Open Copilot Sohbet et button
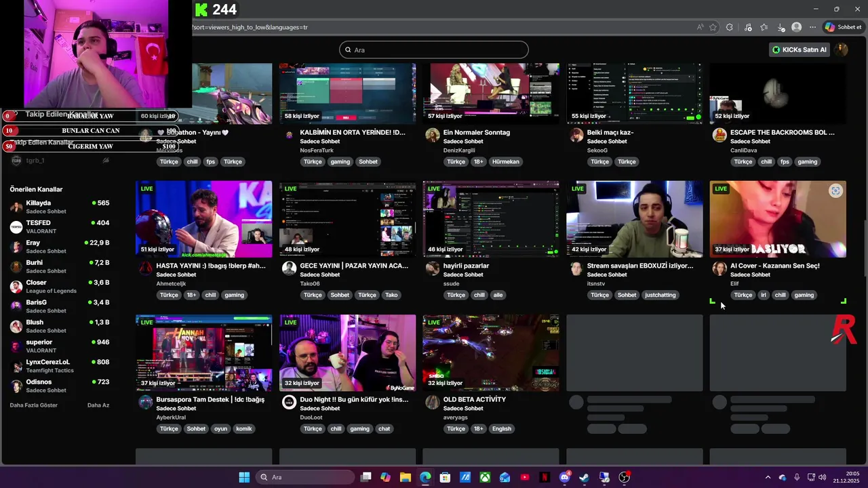868x488 pixels. pos(843,27)
